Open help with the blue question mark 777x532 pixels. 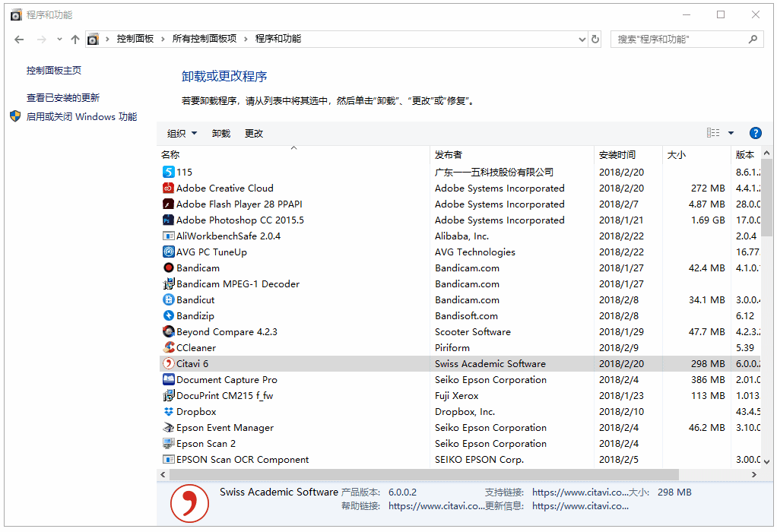coord(755,133)
